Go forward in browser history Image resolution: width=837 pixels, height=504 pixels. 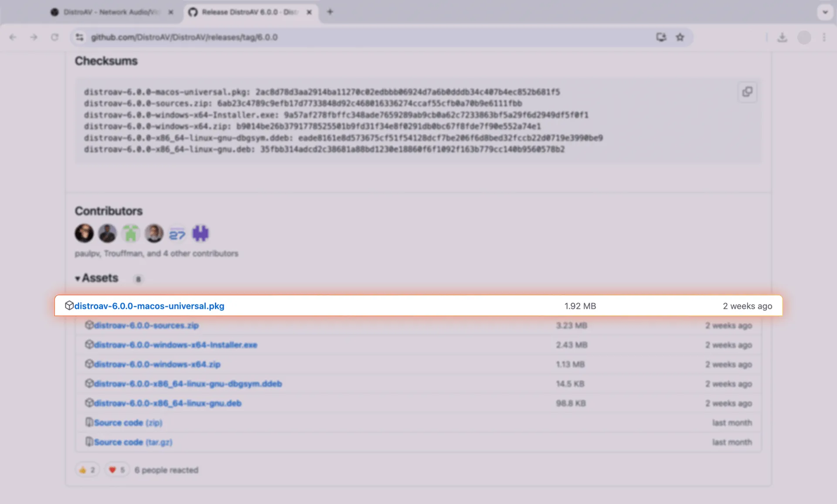click(x=34, y=37)
